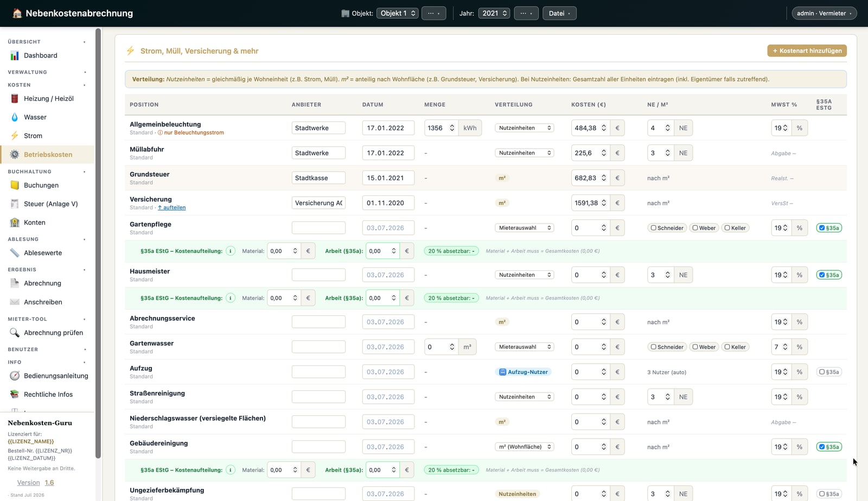Viewport: 868px width, 501px height.
Task: Enable §35a checkbox for Ungezieferbekämpfung
Action: pyautogui.click(x=822, y=494)
